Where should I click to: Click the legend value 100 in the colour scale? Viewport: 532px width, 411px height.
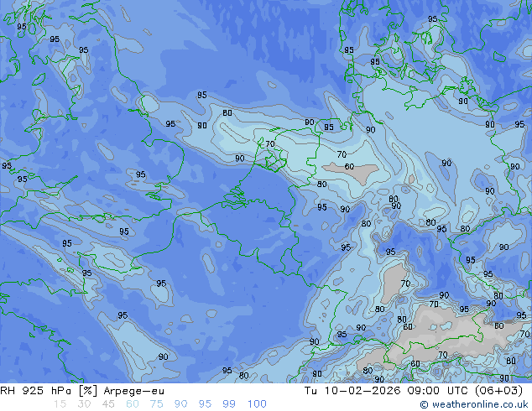[257, 404]
